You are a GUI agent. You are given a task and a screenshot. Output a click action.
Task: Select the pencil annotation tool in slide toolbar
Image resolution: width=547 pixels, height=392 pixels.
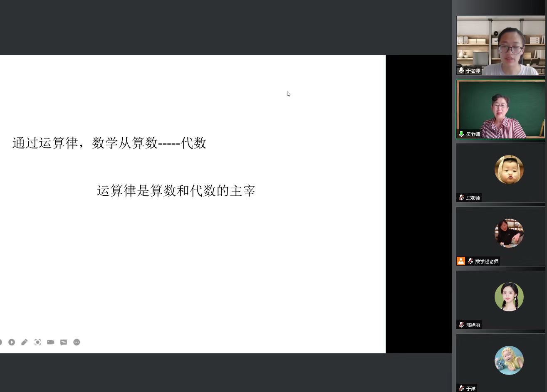(25, 342)
